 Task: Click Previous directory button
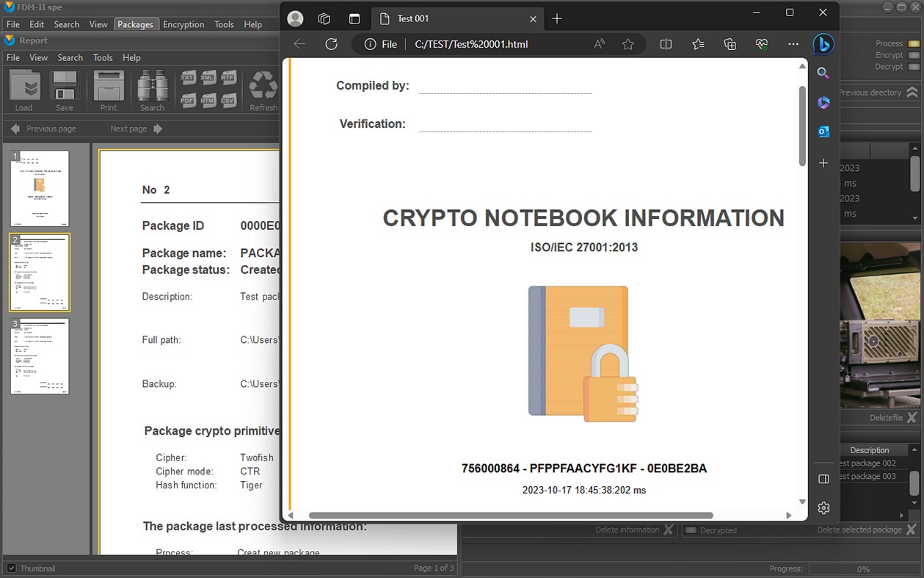tap(878, 93)
